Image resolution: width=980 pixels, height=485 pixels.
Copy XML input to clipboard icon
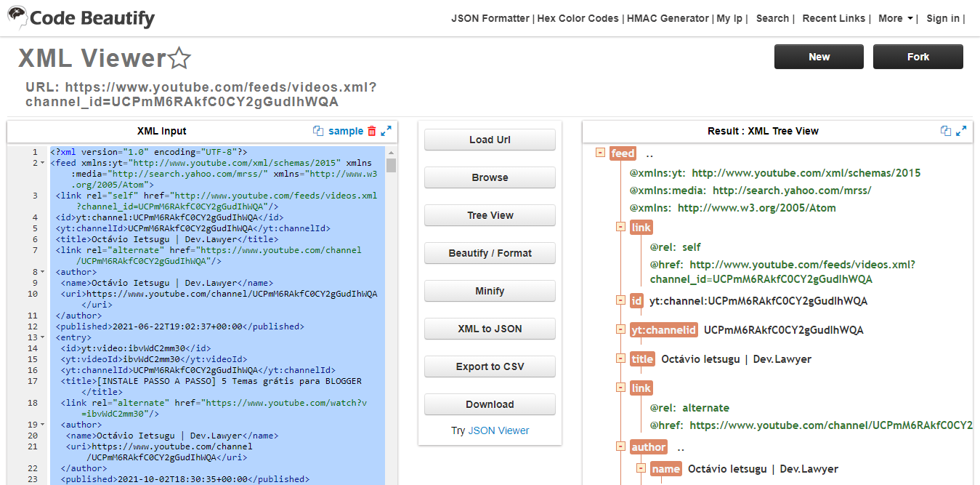tap(317, 131)
